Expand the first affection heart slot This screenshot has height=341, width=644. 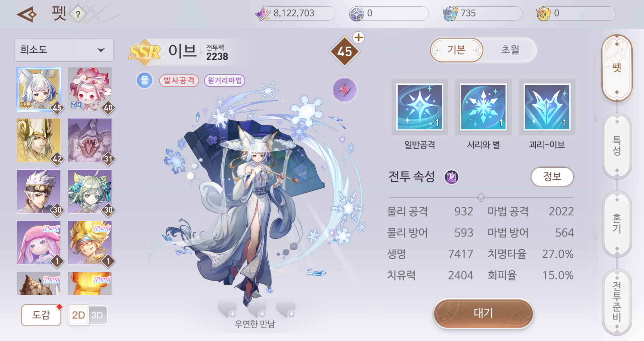[227, 309]
